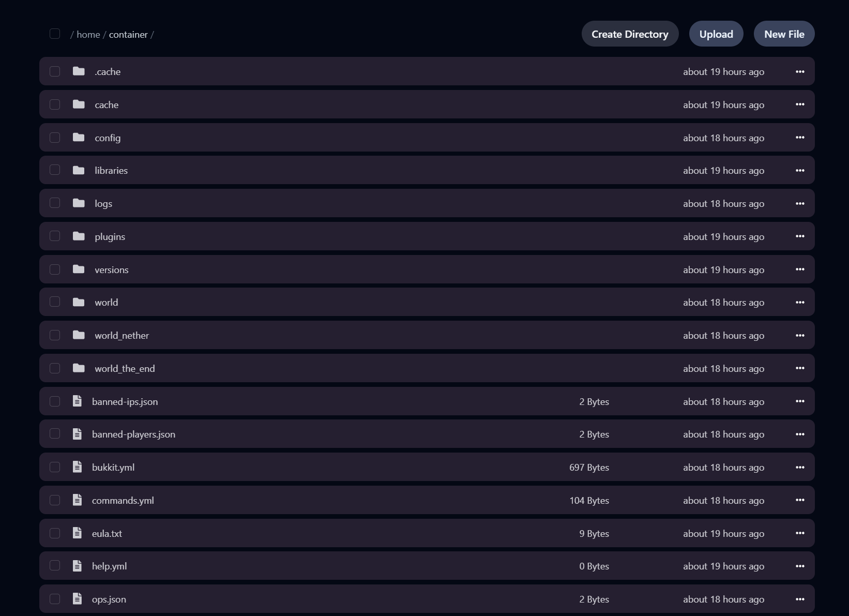Click the file icon next to ops.json

point(77,598)
